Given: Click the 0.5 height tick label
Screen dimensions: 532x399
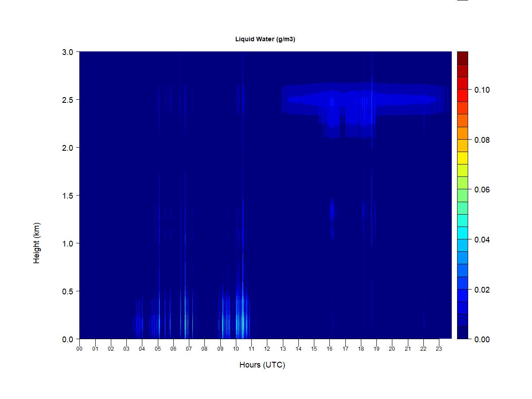Looking at the screenshot, I should tap(68, 291).
